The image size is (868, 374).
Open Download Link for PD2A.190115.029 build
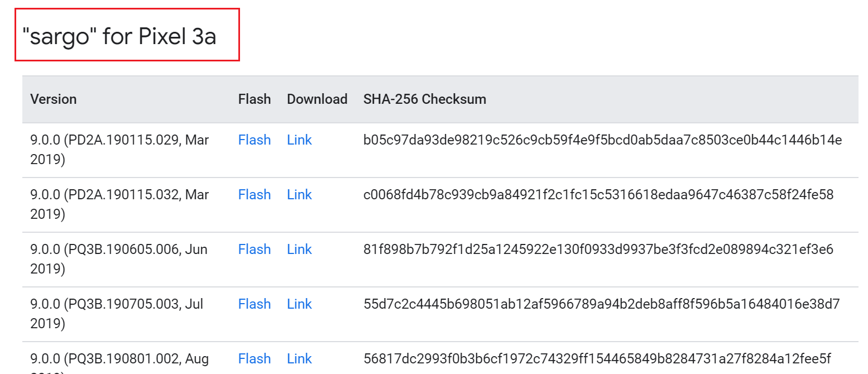coord(299,140)
